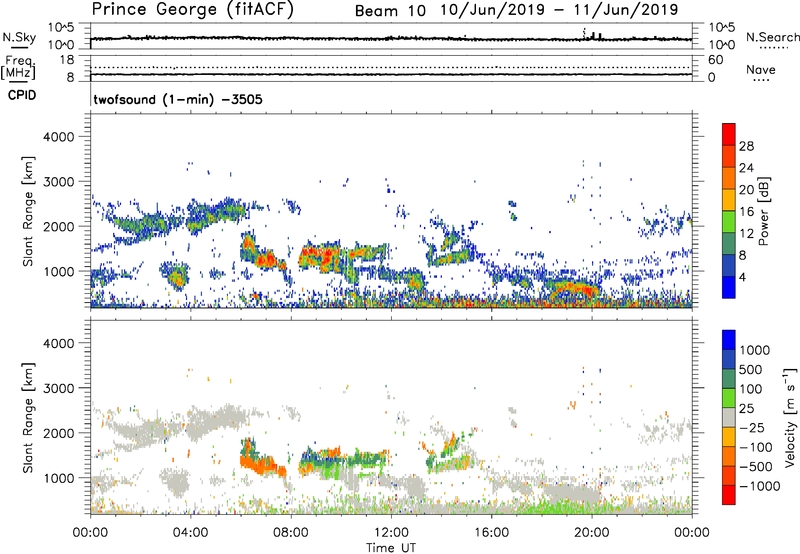Click the "N.Sky" axis label
Image resolution: width=800 pixels, height=554 pixels.
[19, 37]
